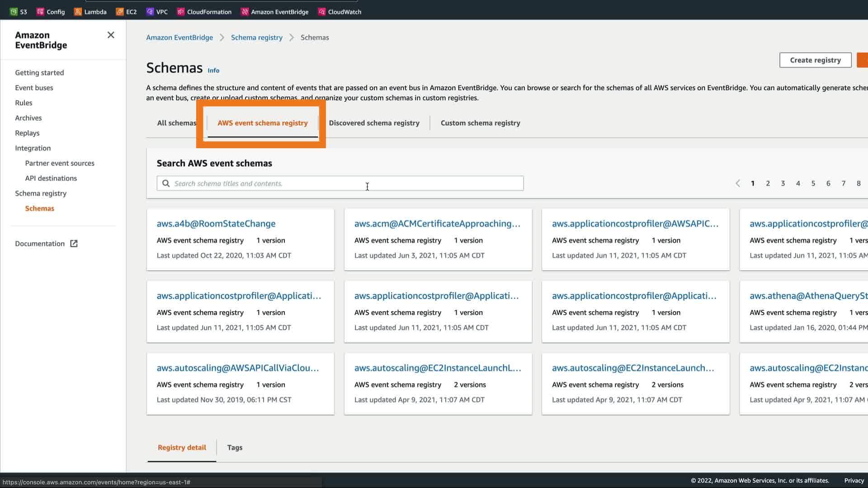Click the Schema registry breadcrumb link
The width and height of the screenshot is (868, 488).
tap(256, 38)
